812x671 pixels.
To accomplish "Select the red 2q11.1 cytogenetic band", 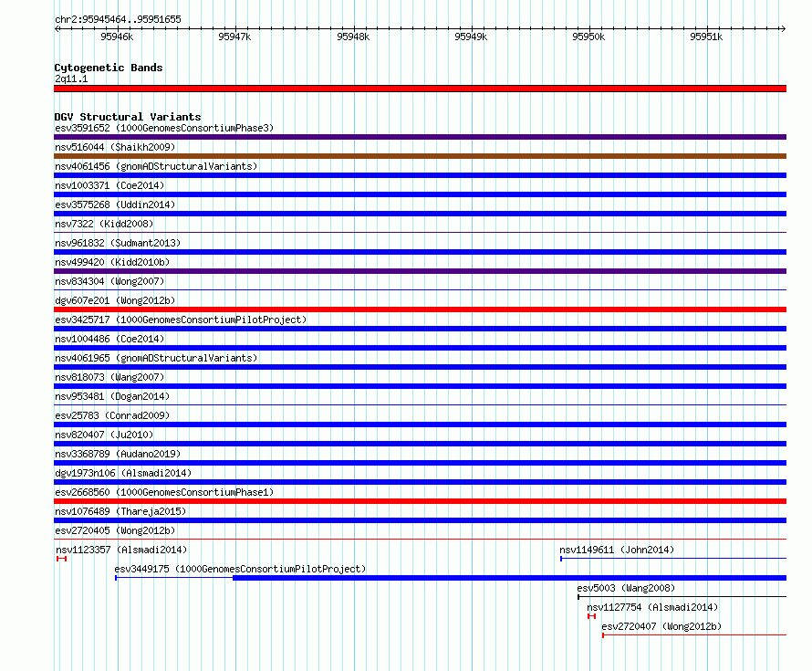I will (x=420, y=89).
